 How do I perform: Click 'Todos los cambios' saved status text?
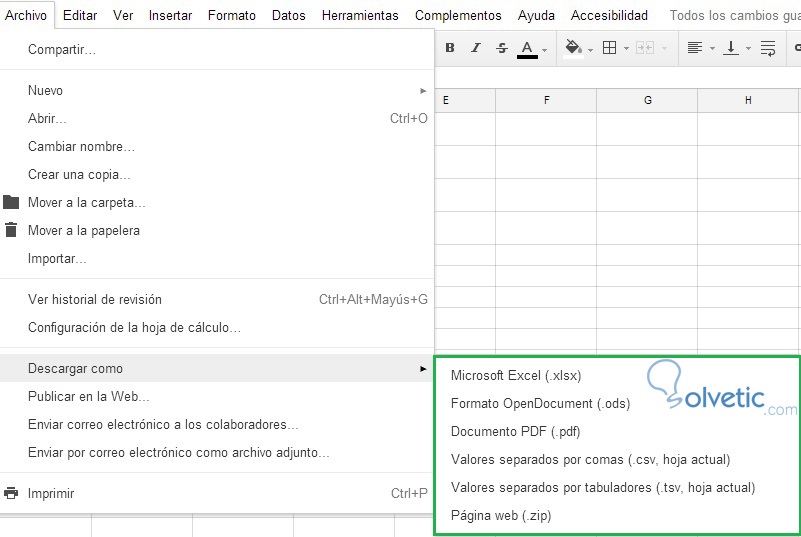[735, 15]
